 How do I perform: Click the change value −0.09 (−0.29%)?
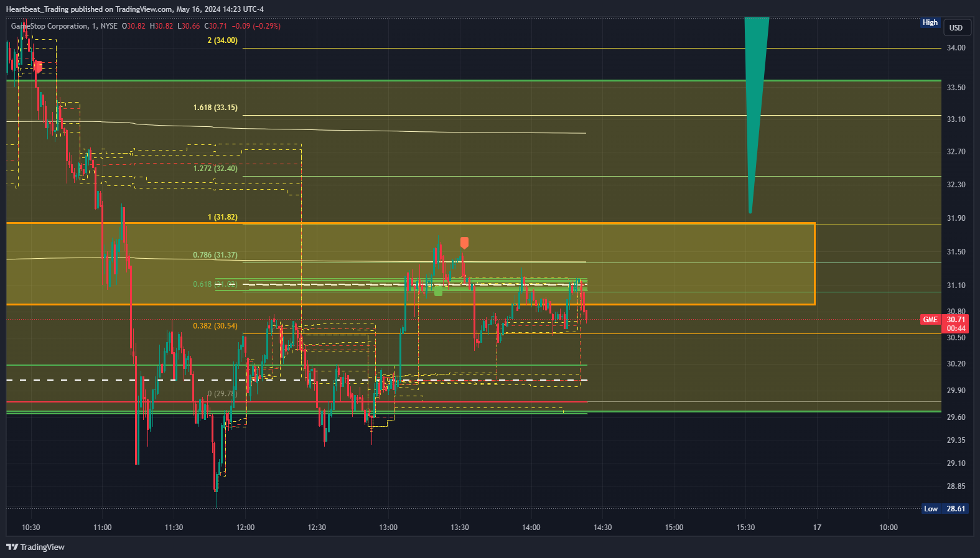[x=256, y=26]
